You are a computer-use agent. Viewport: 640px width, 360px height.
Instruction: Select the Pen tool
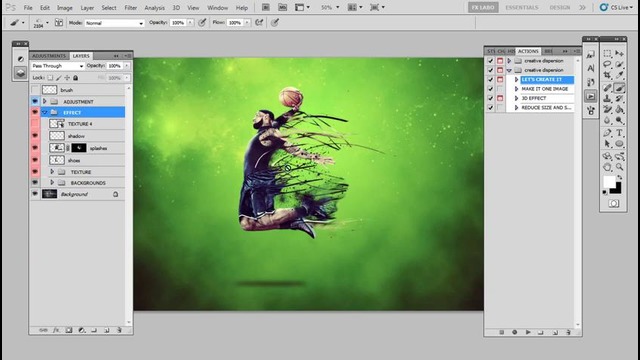point(607,133)
